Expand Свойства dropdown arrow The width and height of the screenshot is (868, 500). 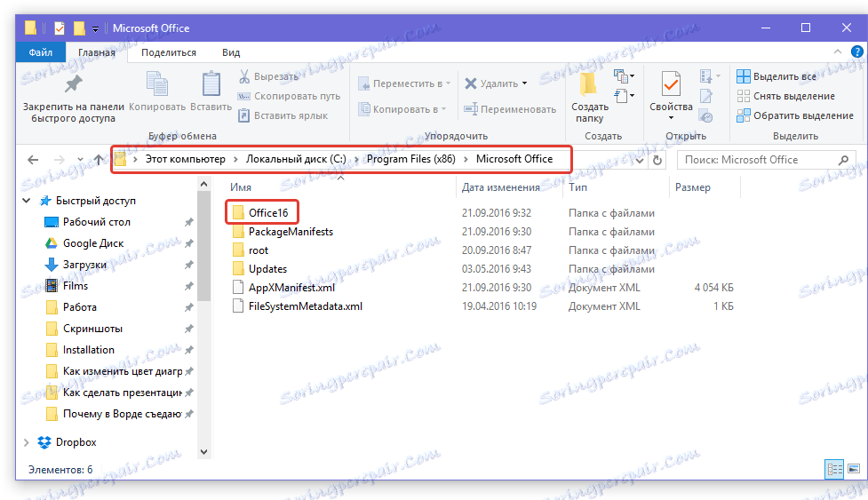pyautogui.click(x=671, y=118)
